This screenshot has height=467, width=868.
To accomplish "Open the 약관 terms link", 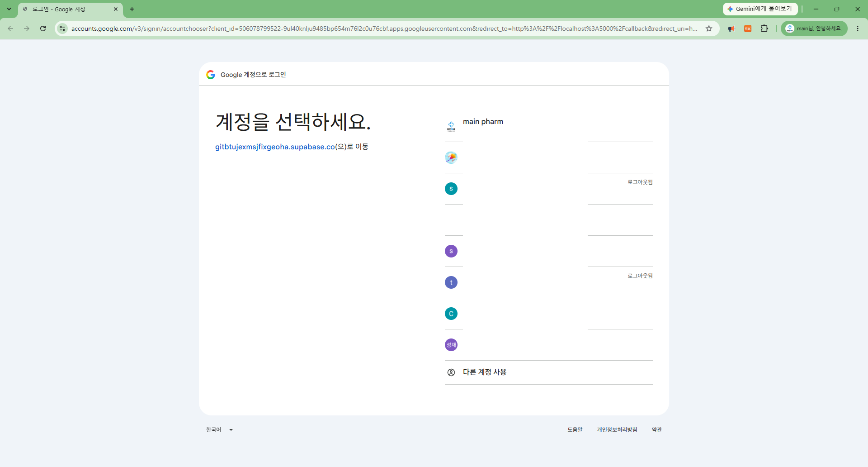I will 657,430.
